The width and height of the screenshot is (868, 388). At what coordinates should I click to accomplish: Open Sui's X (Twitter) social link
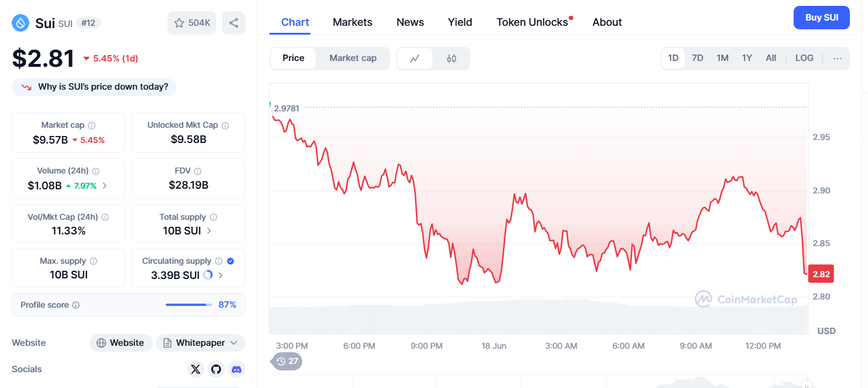click(196, 369)
